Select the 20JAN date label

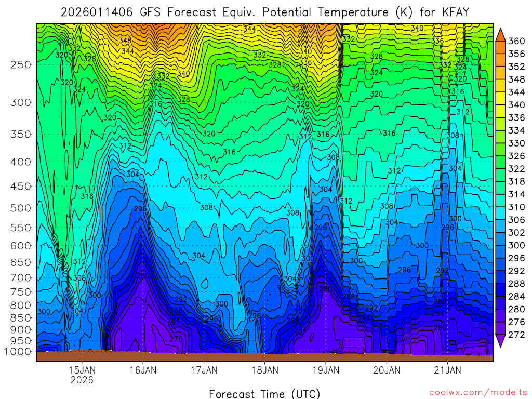coord(387,370)
